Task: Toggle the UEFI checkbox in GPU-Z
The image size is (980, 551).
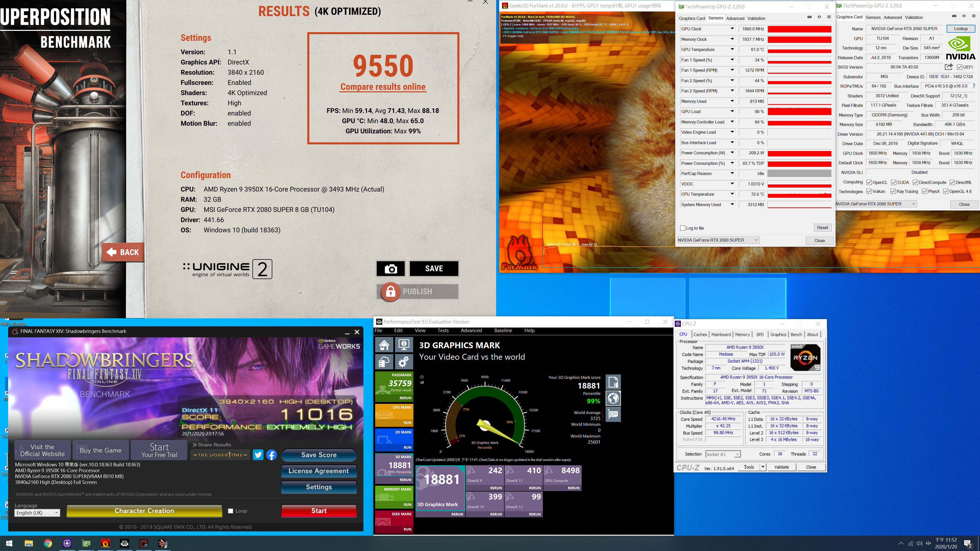Action: click(960, 67)
